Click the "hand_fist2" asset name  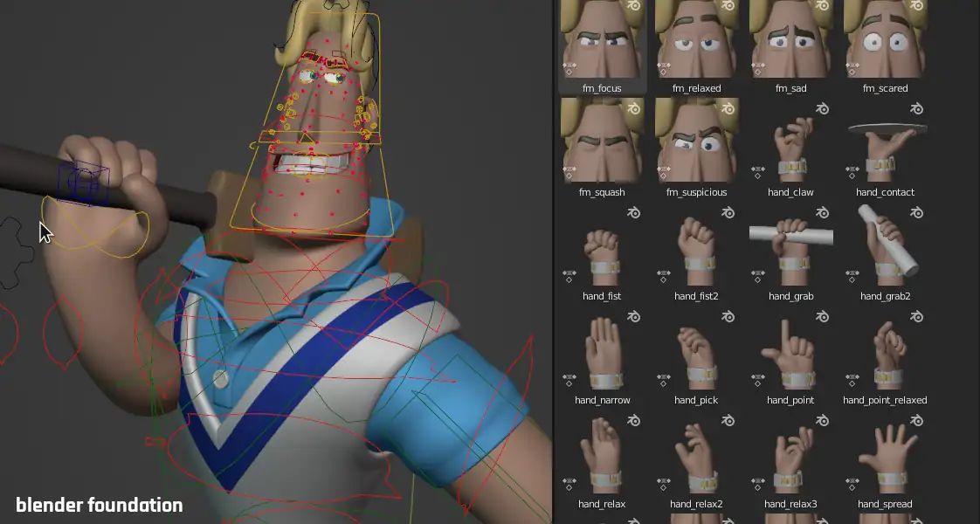696,296
